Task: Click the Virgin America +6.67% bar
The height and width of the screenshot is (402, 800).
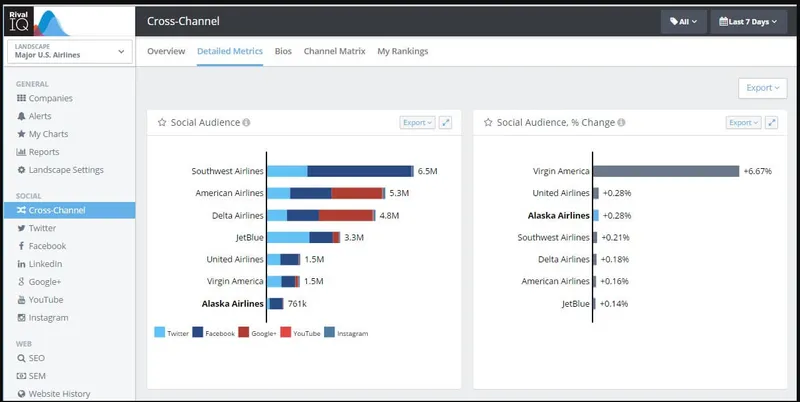Action: [666, 171]
